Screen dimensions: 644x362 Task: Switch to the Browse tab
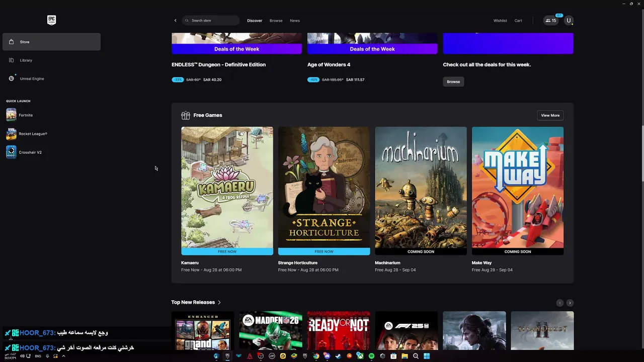click(276, 21)
